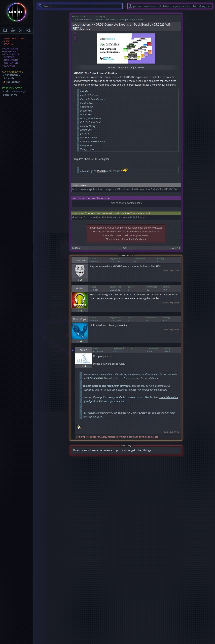Click 'contact the author' link

[x=168, y=397]
